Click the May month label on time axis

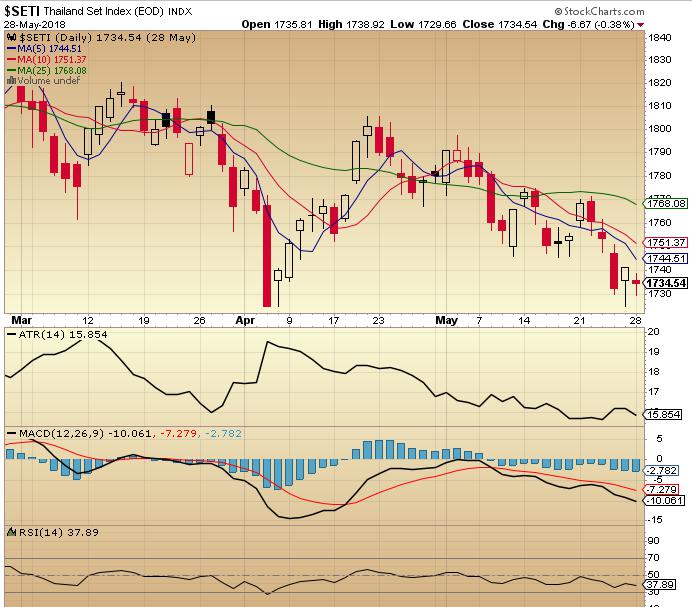point(446,320)
